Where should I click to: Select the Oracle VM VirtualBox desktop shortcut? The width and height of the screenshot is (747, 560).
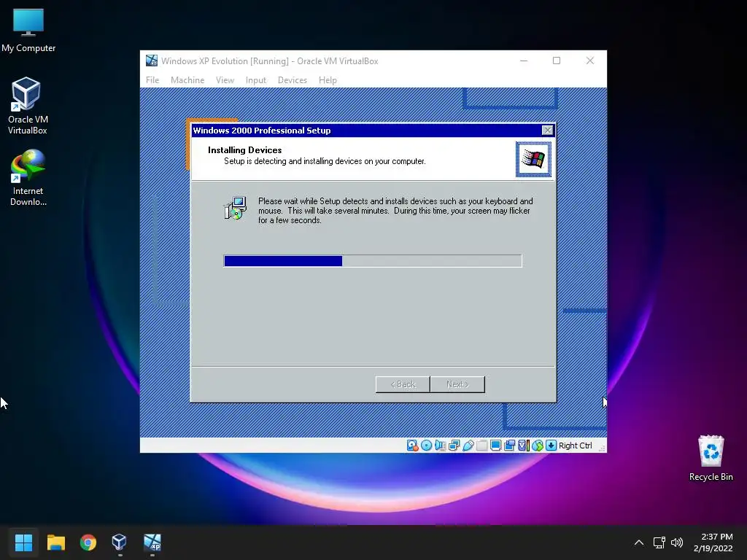28,106
